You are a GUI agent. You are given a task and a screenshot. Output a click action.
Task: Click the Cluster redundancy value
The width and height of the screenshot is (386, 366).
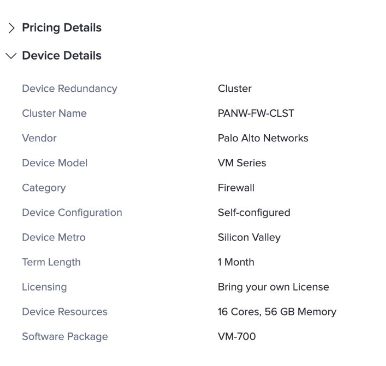235,89
